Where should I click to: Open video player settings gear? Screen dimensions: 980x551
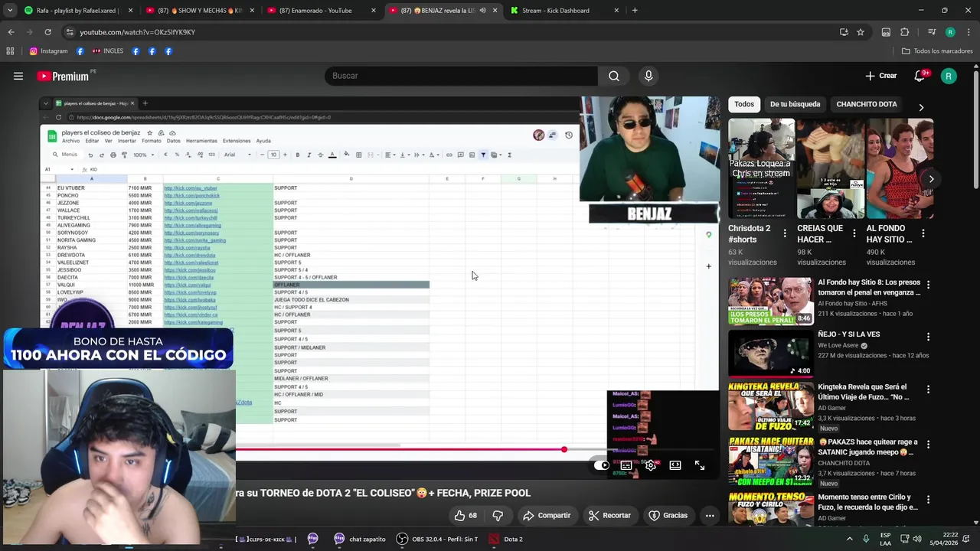coord(651,465)
